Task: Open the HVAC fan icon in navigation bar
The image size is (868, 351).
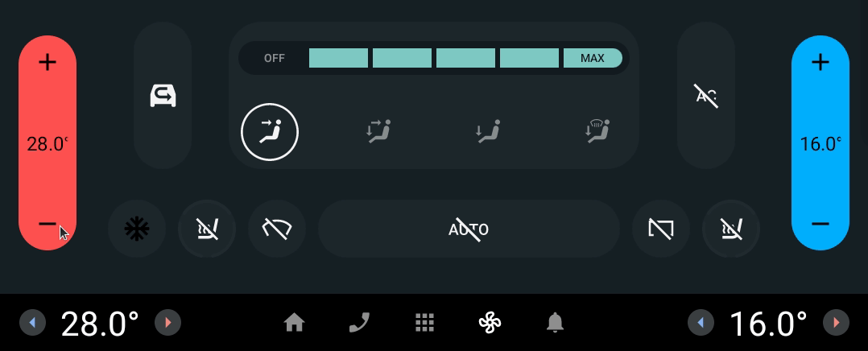Action: (x=490, y=322)
